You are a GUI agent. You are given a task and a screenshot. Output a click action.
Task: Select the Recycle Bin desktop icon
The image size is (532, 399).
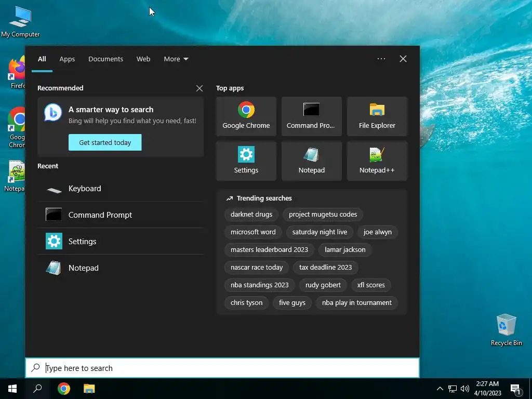[506, 329]
